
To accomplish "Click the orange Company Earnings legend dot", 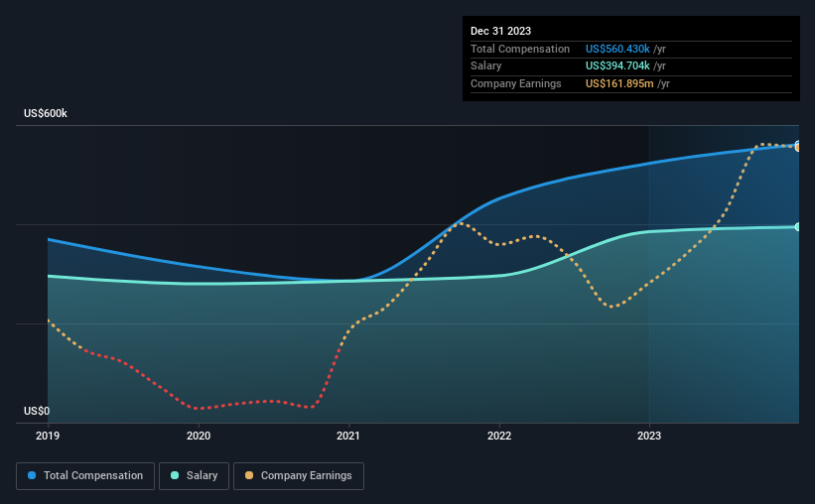I will [x=249, y=475].
